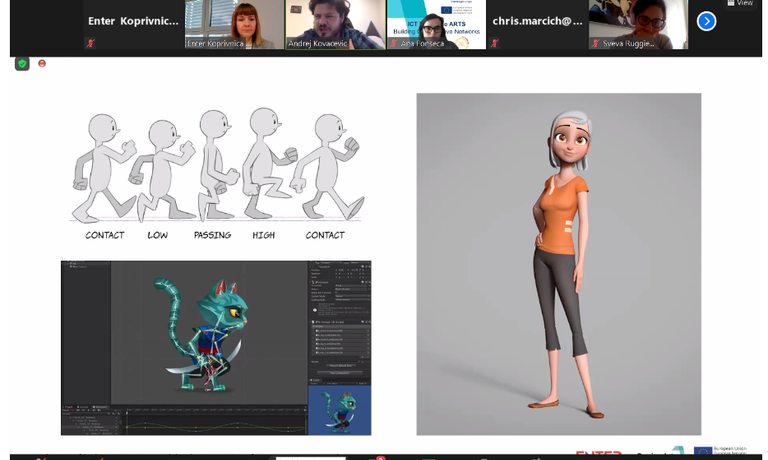Select the chris.marcich@ participant tile
The image size is (768, 460).
537,24
